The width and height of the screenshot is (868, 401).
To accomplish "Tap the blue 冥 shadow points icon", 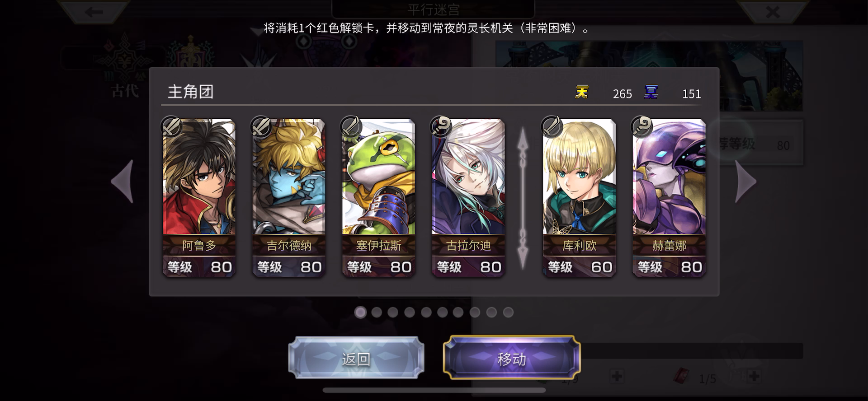I will 651,92.
